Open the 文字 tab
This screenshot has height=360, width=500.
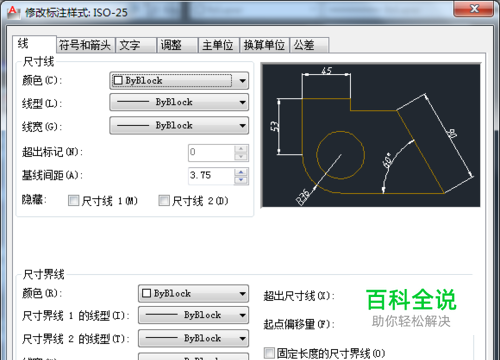tap(136, 45)
